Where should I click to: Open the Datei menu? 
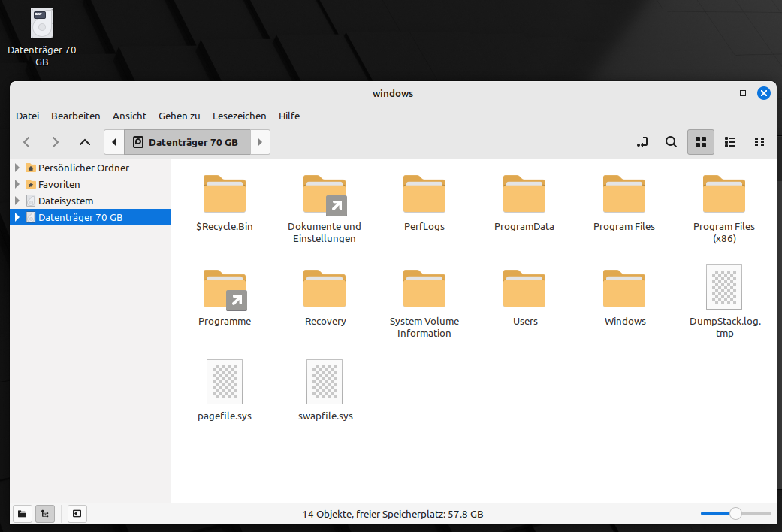[28, 116]
